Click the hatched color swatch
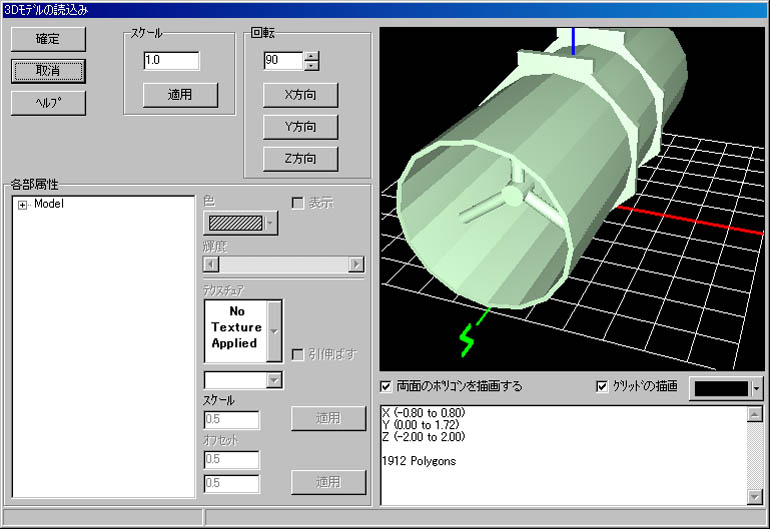770x529 pixels. point(236,223)
